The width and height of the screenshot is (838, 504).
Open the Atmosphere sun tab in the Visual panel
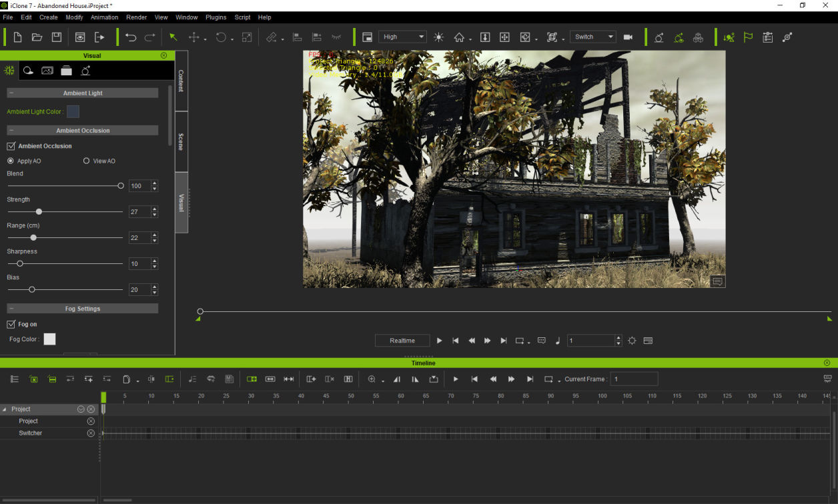(9, 70)
